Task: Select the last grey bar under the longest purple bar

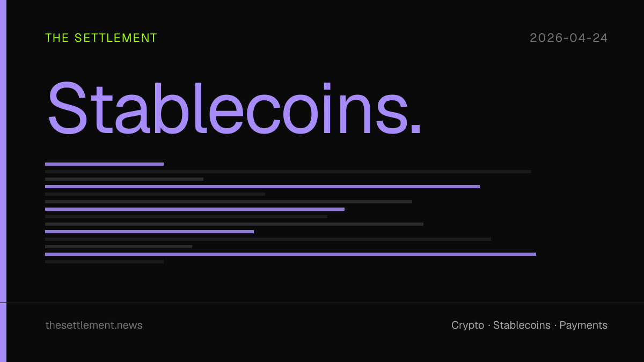Action: click(x=104, y=262)
